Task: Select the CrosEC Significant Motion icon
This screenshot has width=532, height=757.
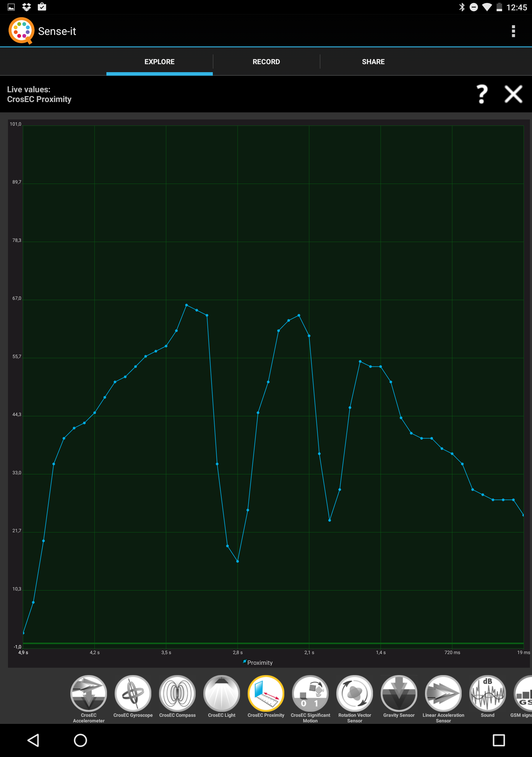Action: click(310, 693)
